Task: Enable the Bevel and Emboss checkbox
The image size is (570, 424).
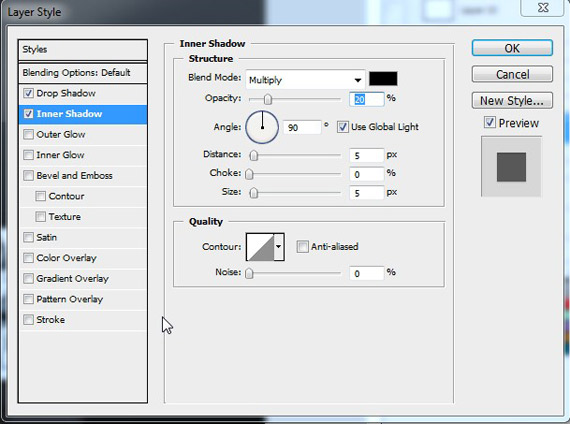Action: click(28, 176)
